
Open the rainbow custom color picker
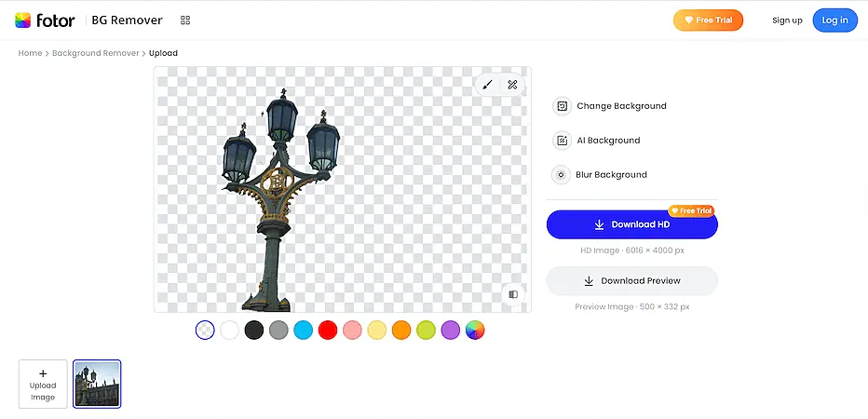pos(475,331)
